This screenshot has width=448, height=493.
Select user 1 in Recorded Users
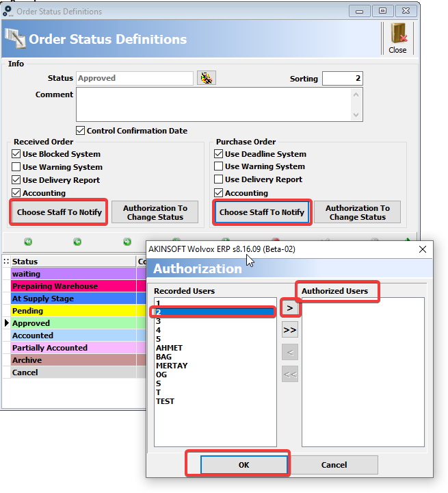tap(215, 303)
